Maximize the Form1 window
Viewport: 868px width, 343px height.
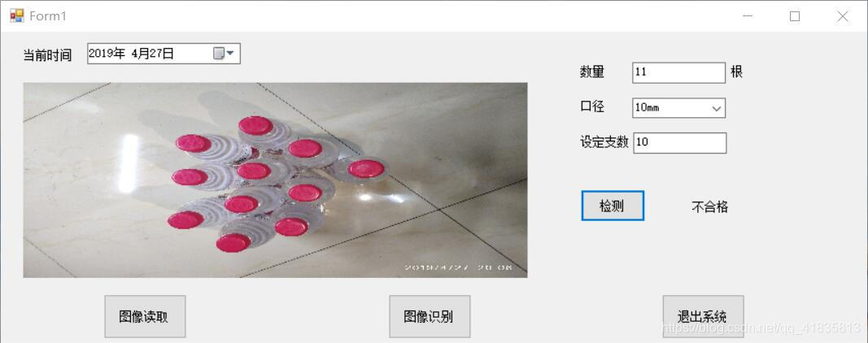tap(794, 16)
